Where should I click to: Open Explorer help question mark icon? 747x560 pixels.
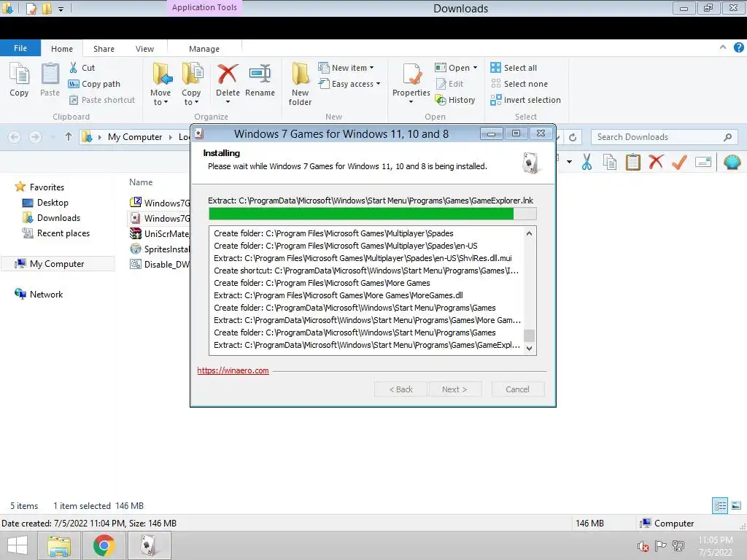(738, 47)
